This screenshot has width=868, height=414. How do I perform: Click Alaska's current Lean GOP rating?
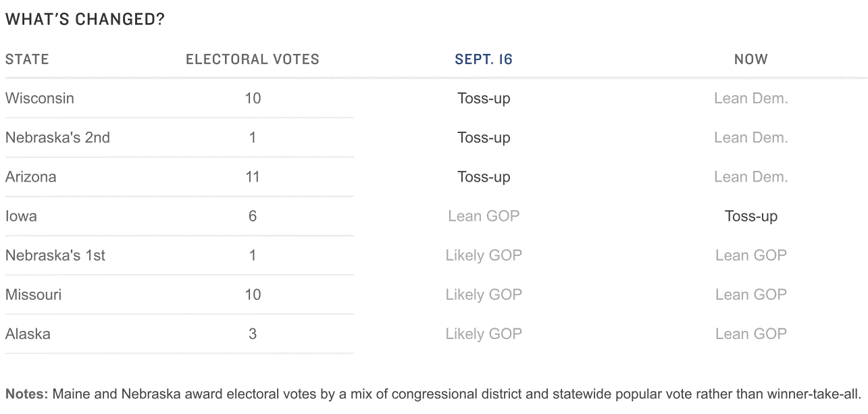tap(751, 334)
